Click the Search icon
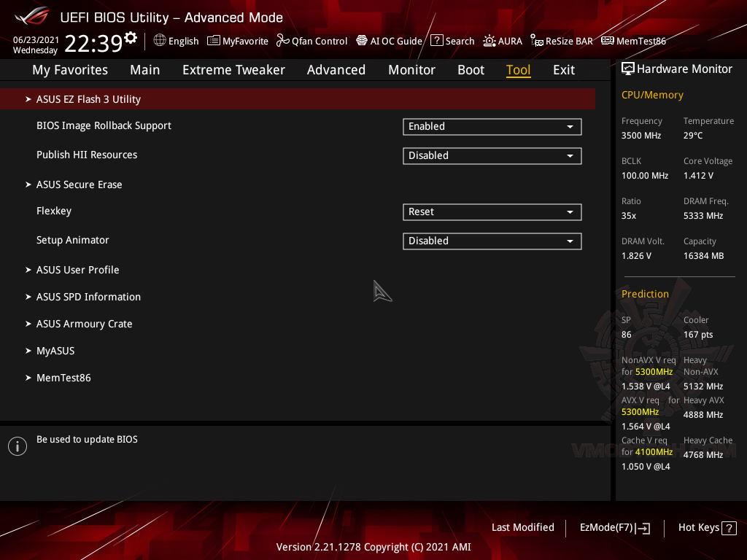The image size is (747, 560). [x=452, y=41]
